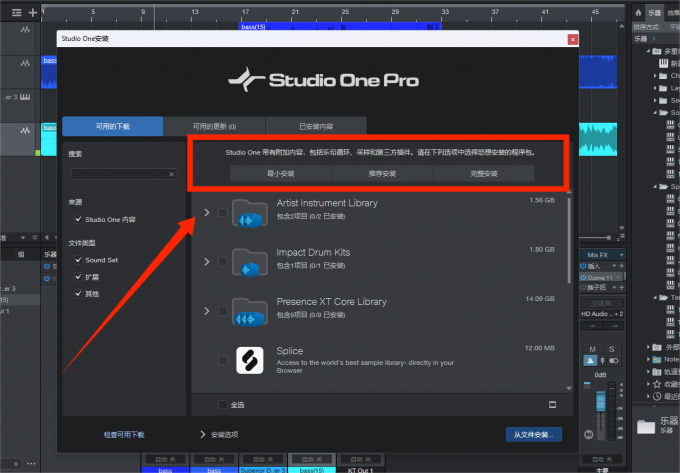Expand the Artist Instrument Library entry
Viewport: 680px width, 473px height.
coord(207,212)
